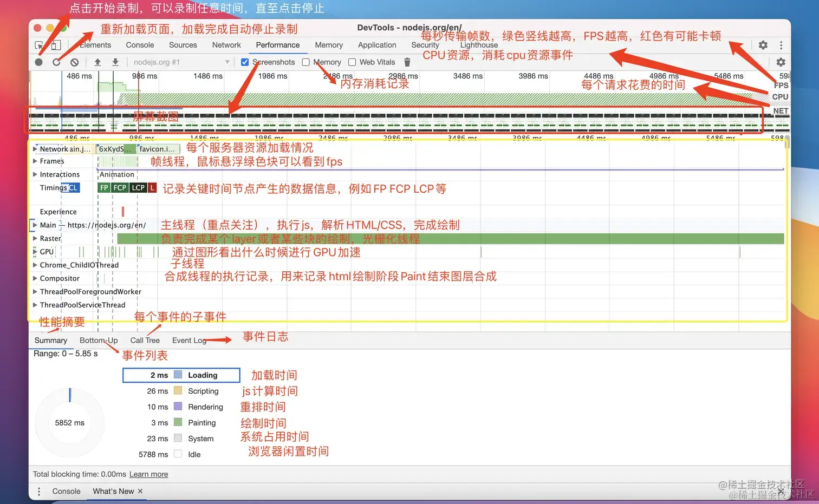
Task: Open What's New in the drawer
Action: [113, 491]
